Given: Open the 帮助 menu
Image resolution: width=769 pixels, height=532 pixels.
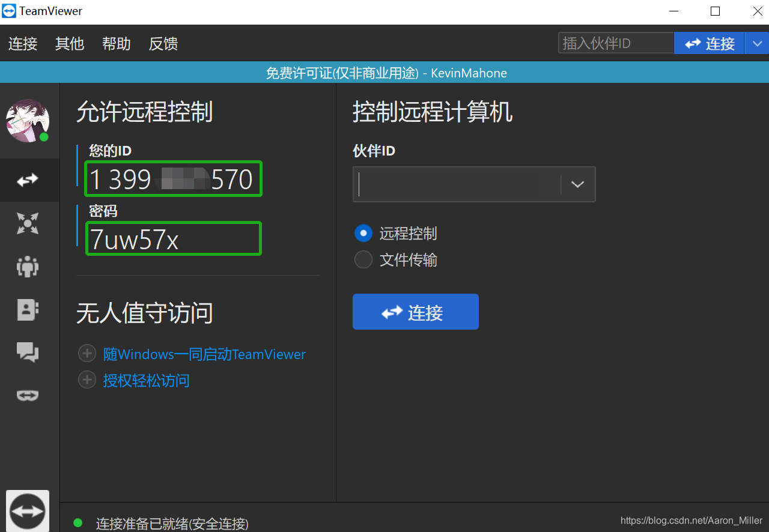Looking at the screenshot, I should [x=117, y=43].
